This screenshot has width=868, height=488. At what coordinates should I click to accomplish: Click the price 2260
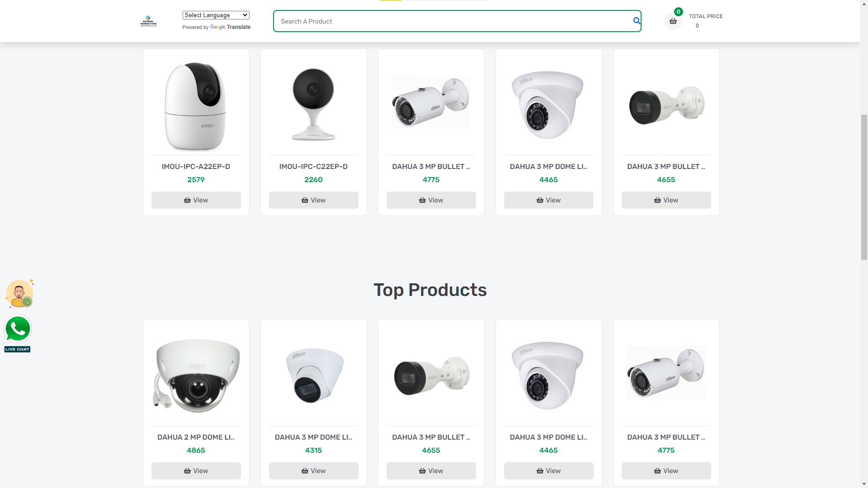point(313,180)
